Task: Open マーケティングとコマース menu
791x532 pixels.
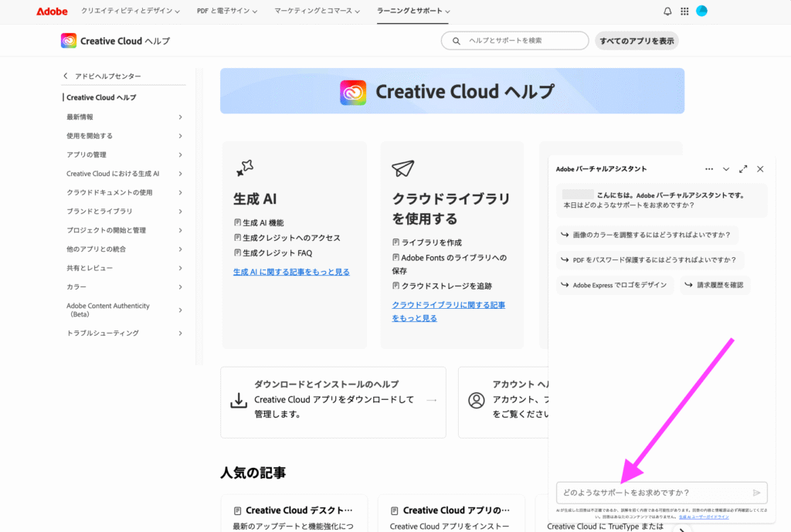Action: (317, 11)
